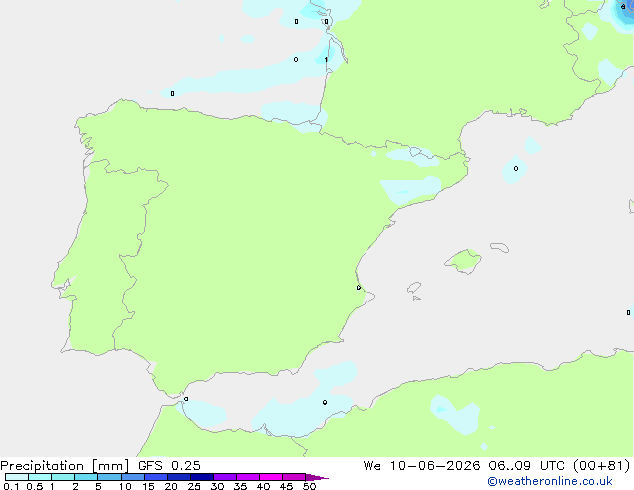Select legend swatch between 45 and 50
634x490 pixels.
[294, 477]
